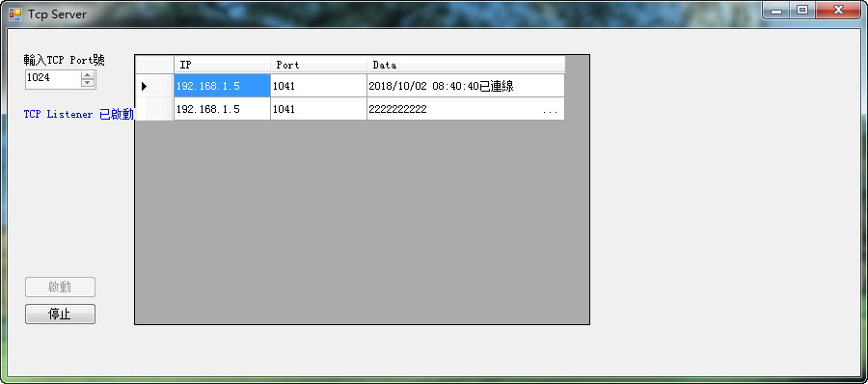Image resolution: width=868 pixels, height=384 pixels.
Task: Select first row IP cell 192.168.1.5
Action: (x=222, y=86)
